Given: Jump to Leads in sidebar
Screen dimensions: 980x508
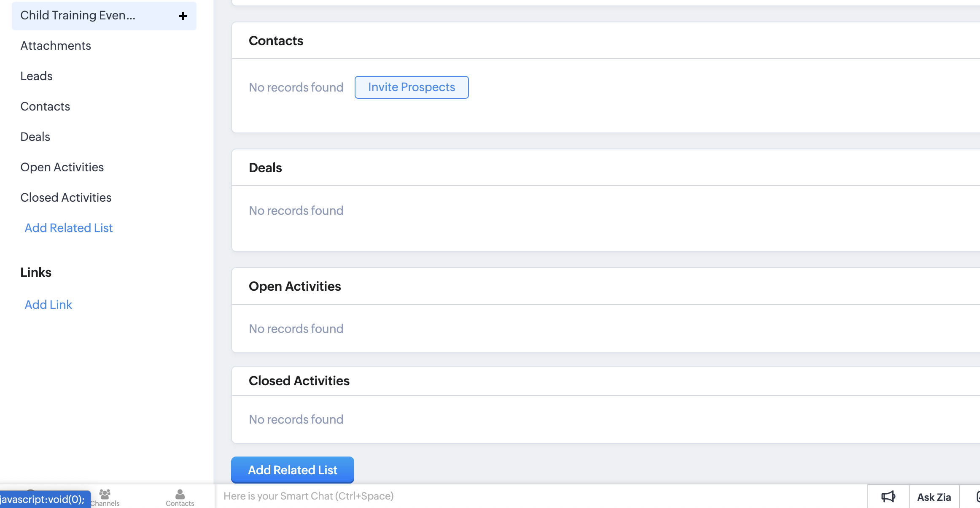Looking at the screenshot, I should [x=37, y=76].
